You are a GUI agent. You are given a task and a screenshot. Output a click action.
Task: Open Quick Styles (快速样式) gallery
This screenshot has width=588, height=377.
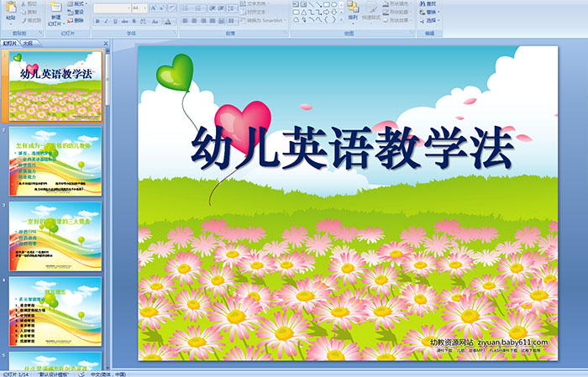point(371,11)
